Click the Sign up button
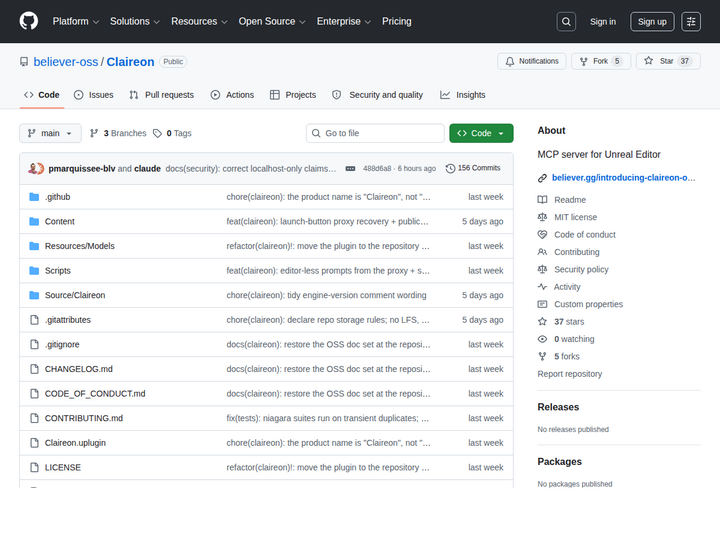The width and height of the screenshot is (720, 540). click(x=652, y=22)
